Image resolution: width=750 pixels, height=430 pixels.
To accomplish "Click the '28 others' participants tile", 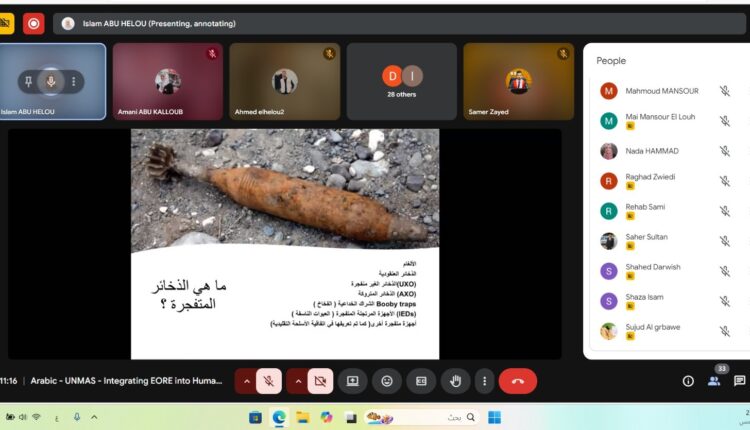I will tap(401, 82).
